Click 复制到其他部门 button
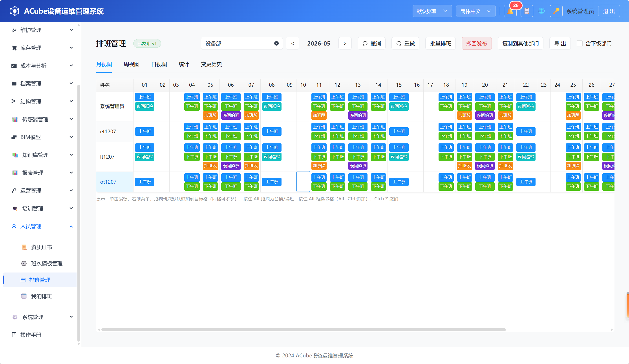The image size is (629, 364). point(520,44)
